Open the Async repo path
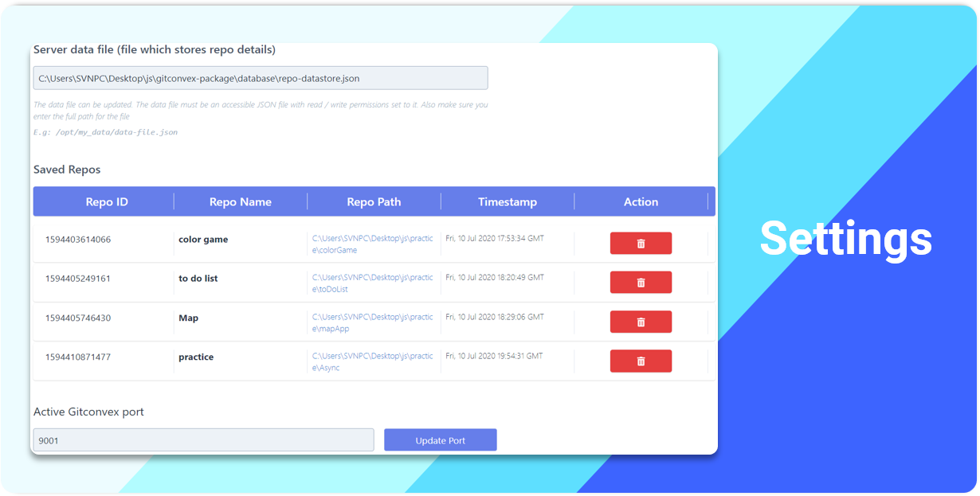 [x=373, y=361]
